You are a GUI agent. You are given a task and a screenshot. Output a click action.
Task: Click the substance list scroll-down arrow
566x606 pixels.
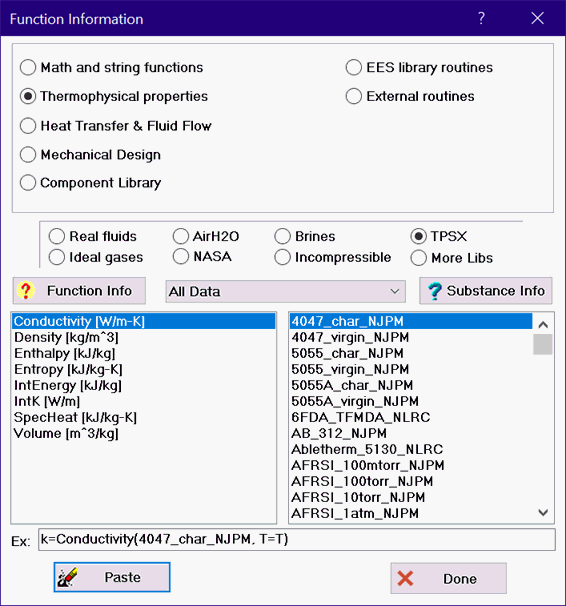tap(543, 513)
